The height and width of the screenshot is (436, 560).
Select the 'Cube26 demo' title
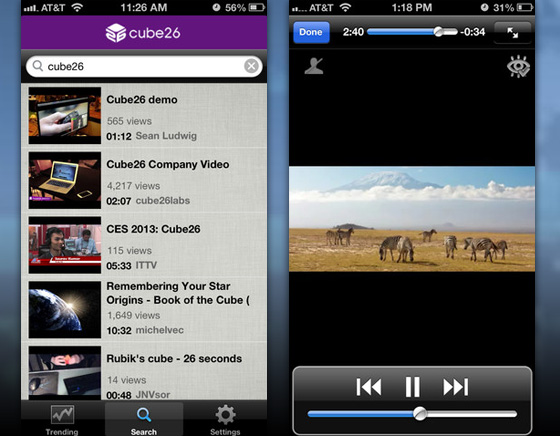pyautogui.click(x=142, y=100)
